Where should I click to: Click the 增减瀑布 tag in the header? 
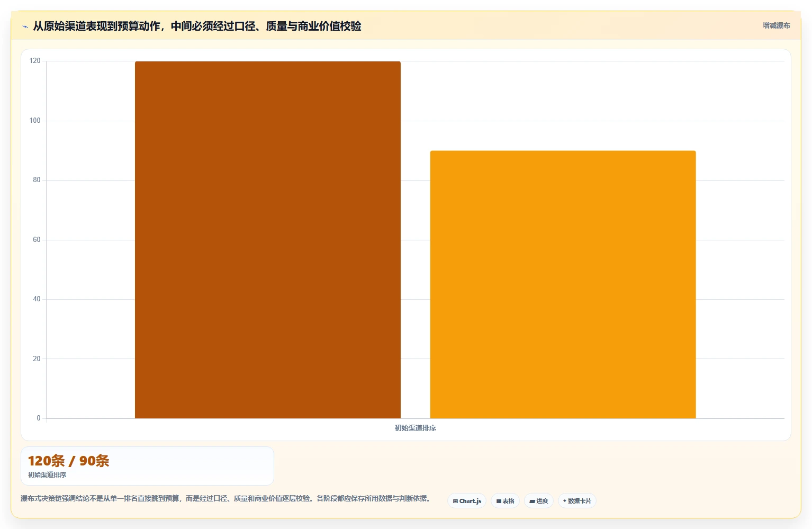tap(776, 25)
